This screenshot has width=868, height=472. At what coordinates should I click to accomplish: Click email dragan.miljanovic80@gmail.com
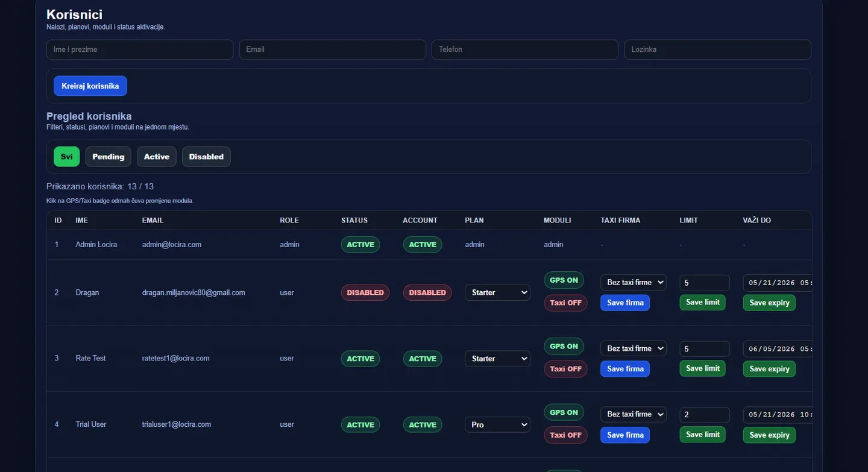[193, 292]
